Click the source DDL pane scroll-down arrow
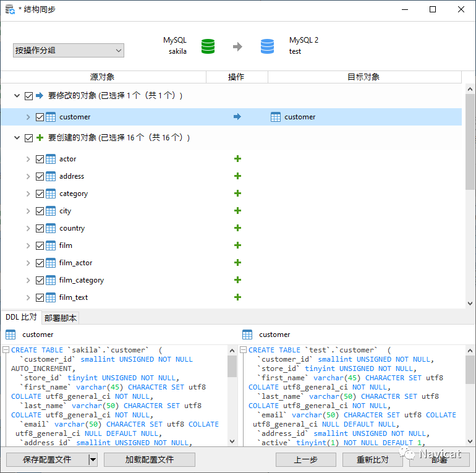476x473 pixels. tap(232, 441)
